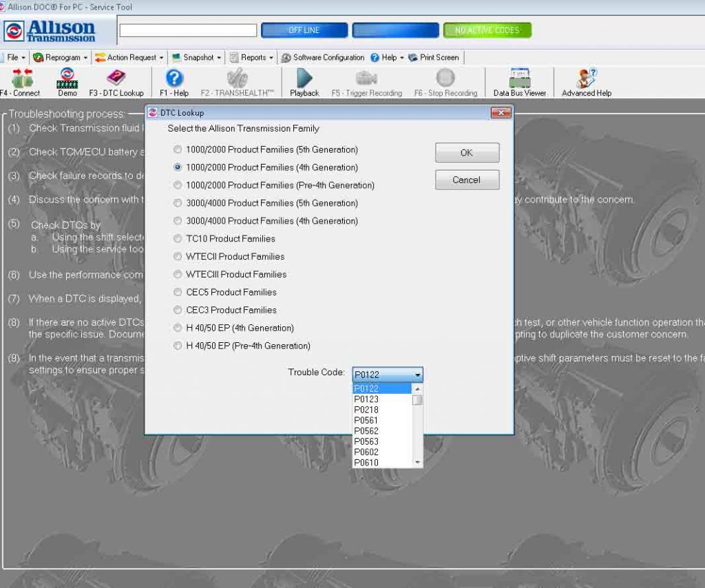Open the Data Bus Viewer
Viewport: 705px width, 588px height.
518,81
